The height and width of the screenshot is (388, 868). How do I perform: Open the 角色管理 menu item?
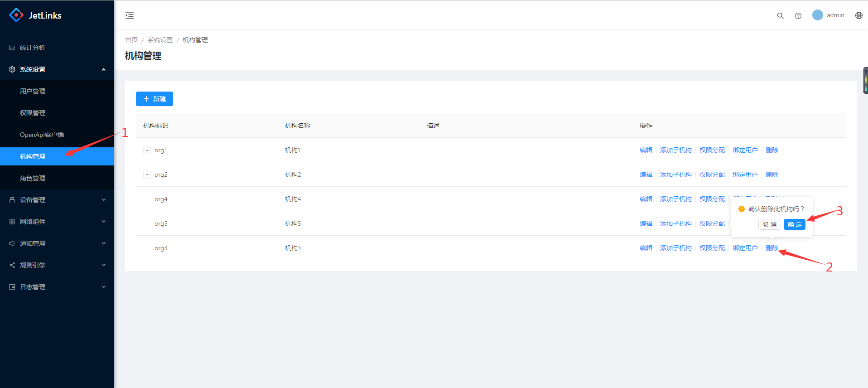click(33, 178)
